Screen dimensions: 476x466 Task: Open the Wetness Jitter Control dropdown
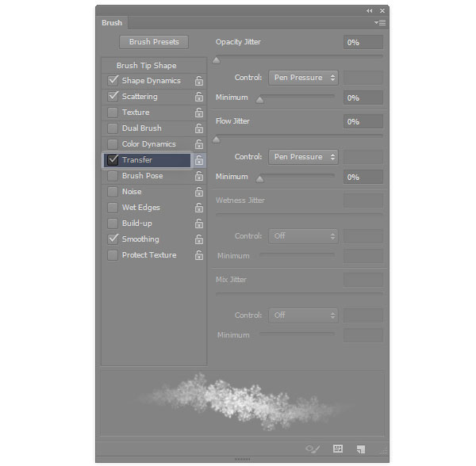coord(303,236)
